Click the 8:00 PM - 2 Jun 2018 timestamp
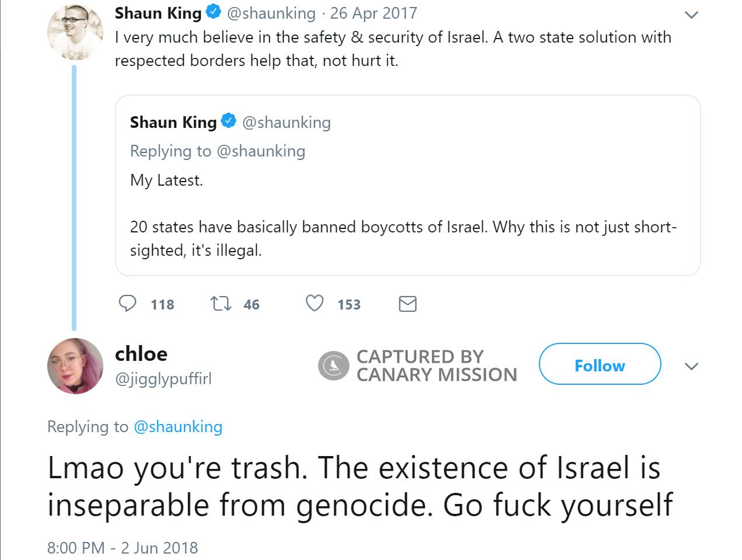This screenshot has height=560, width=742. coord(123,548)
